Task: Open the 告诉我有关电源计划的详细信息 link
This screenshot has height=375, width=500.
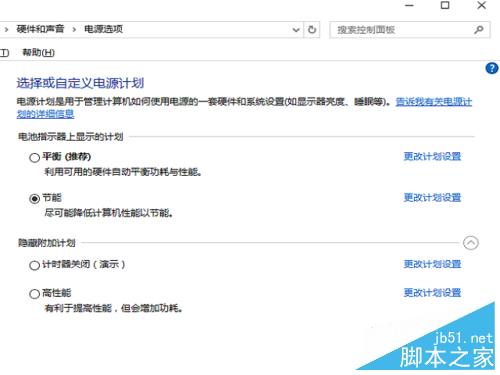Action: tap(434, 102)
